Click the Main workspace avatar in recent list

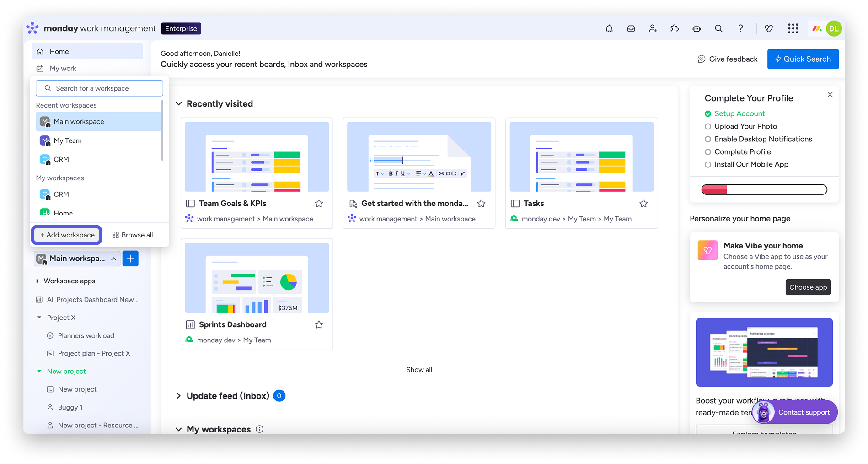tap(45, 122)
